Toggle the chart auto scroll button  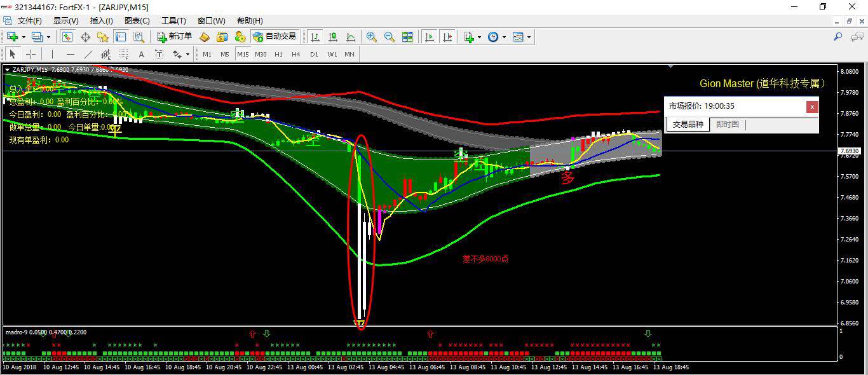[430, 37]
